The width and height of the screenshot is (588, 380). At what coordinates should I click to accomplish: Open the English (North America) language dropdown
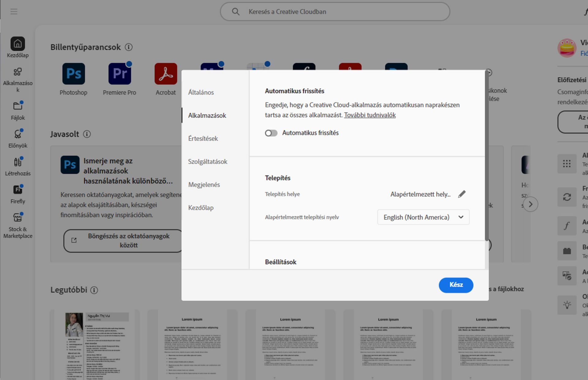(423, 217)
